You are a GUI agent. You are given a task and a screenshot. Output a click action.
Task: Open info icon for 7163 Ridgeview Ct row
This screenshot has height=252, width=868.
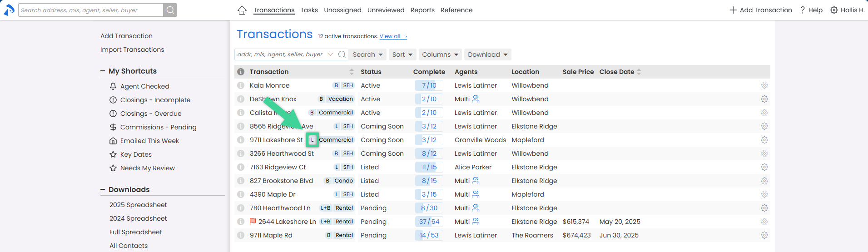click(241, 167)
